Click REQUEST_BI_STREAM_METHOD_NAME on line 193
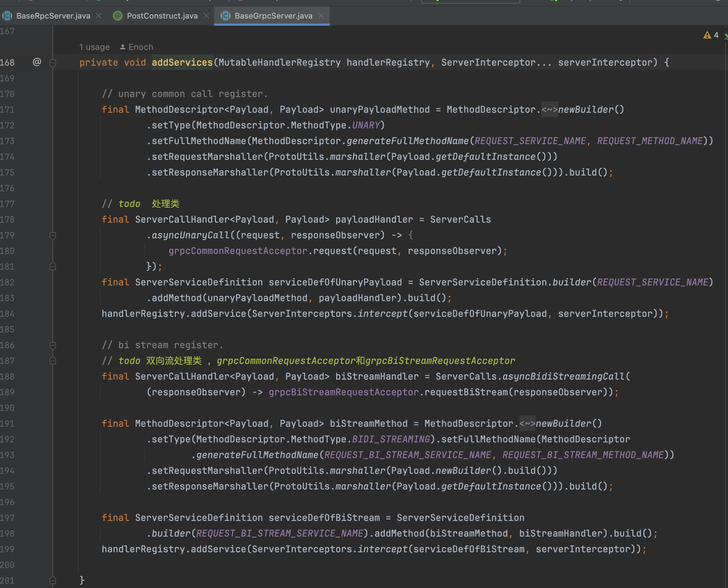This screenshot has height=588, width=728. tap(583, 455)
